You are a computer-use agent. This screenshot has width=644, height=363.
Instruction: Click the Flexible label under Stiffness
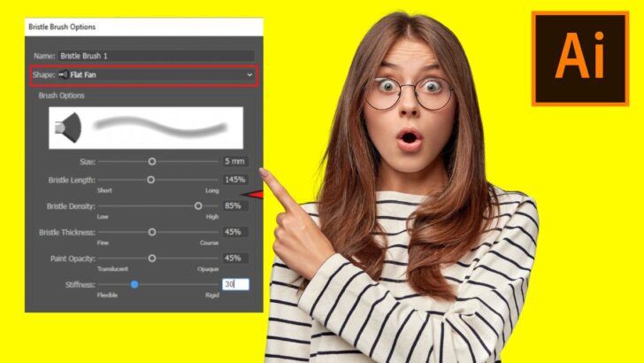click(107, 295)
